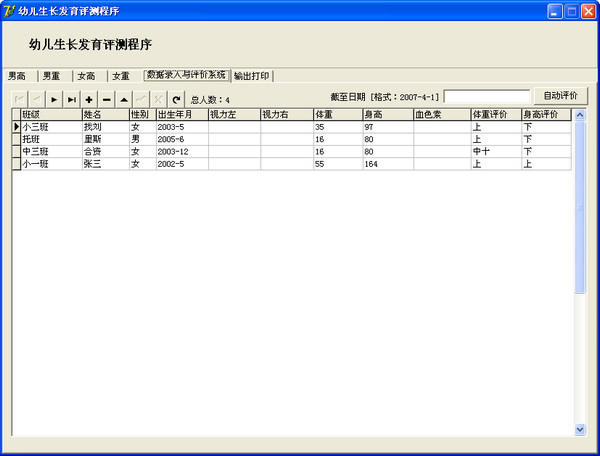Click the scroll up arrow of table
The height and width of the screenshot is (456, 600).
[x=580, y=115]
